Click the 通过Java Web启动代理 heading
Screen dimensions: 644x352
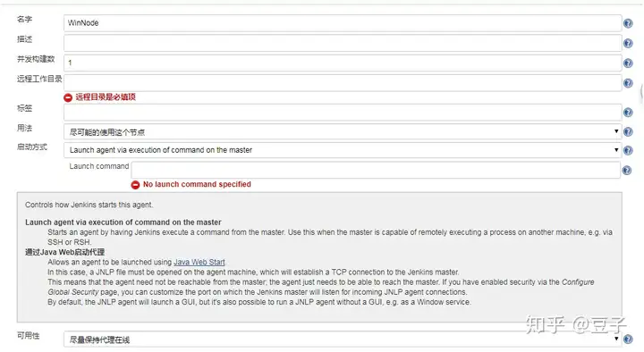(65, 252)
